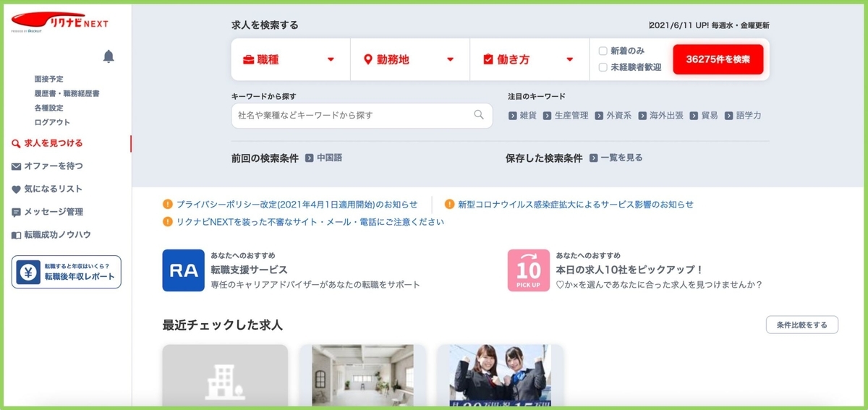Click 転職後年収レポート banner button

pyautogui.click(x=67, y=272)
